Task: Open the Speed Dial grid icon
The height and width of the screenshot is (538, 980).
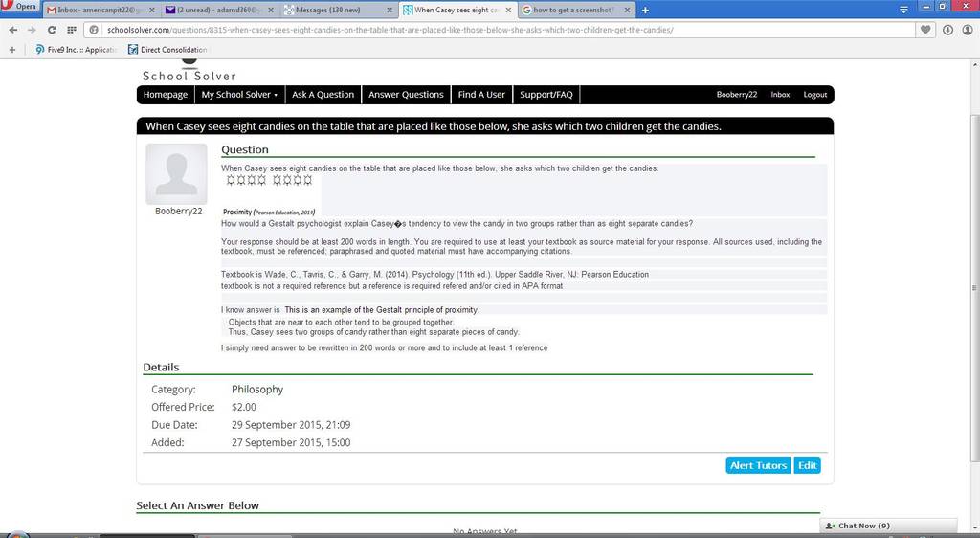Action: (71, 30)
